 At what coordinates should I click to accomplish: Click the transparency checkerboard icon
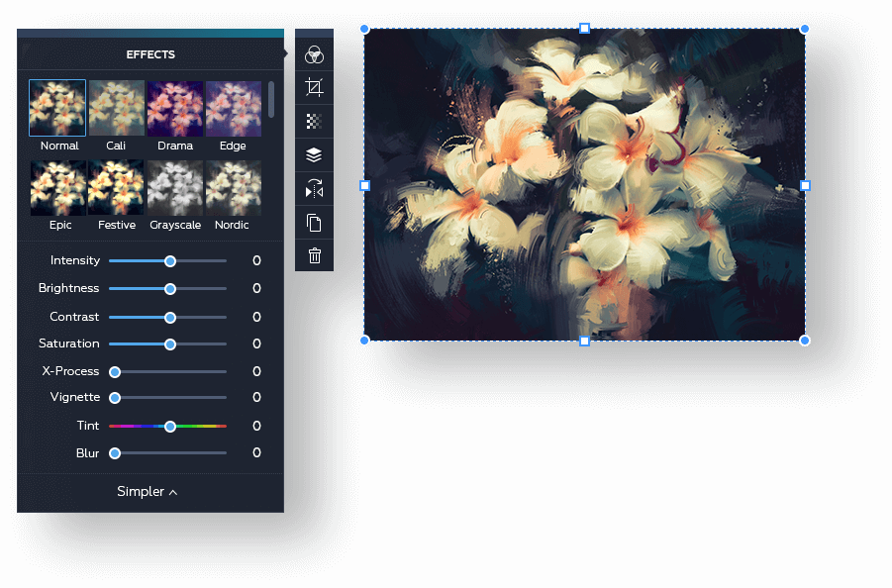pyautogui.click(x=314, y=121)
